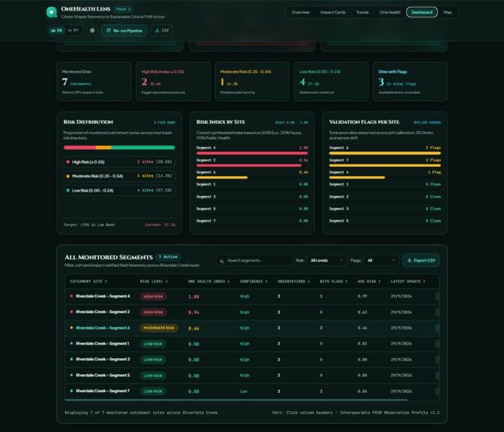Select the High Risk legend row
504x432 pixels.
click(119, 162)
